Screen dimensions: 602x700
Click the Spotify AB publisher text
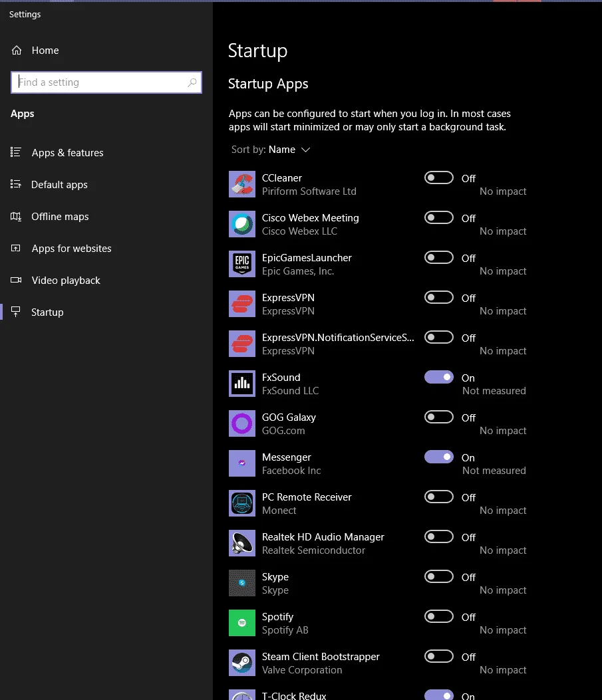pos(285,630)
